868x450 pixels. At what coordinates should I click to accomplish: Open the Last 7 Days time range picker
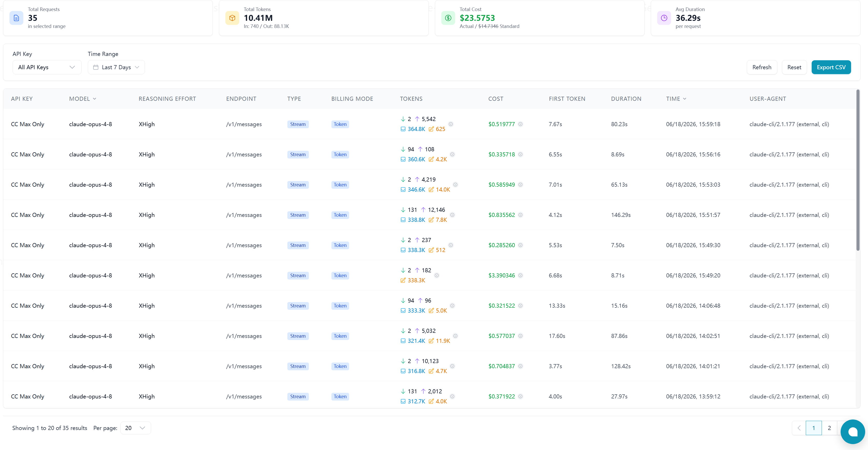pos(116,67)
